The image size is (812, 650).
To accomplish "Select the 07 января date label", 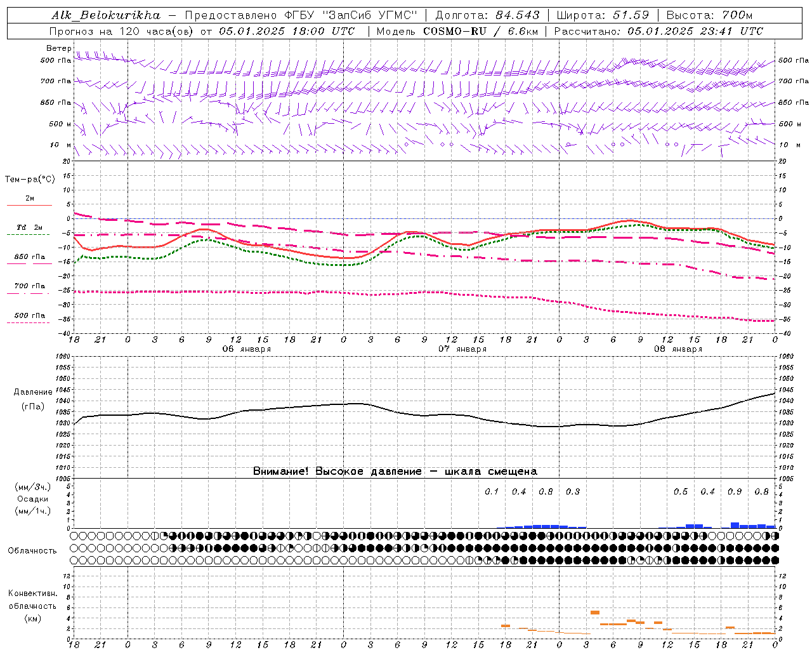I will click(462, 349).
